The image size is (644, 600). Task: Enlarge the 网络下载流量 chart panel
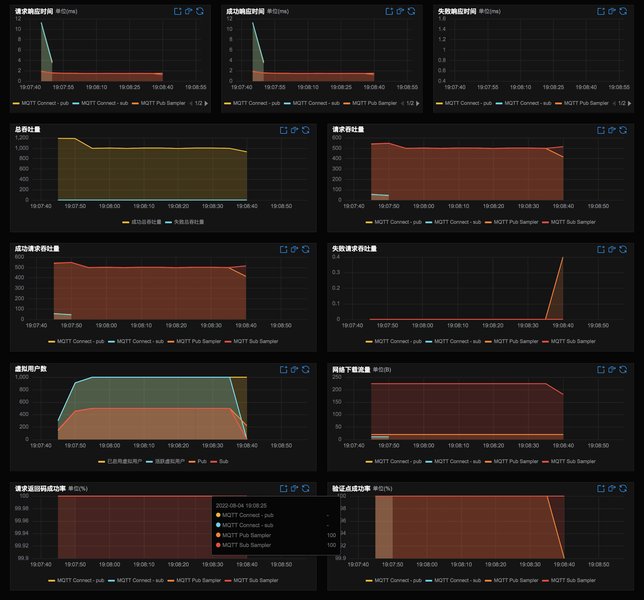tap(600, 370)
